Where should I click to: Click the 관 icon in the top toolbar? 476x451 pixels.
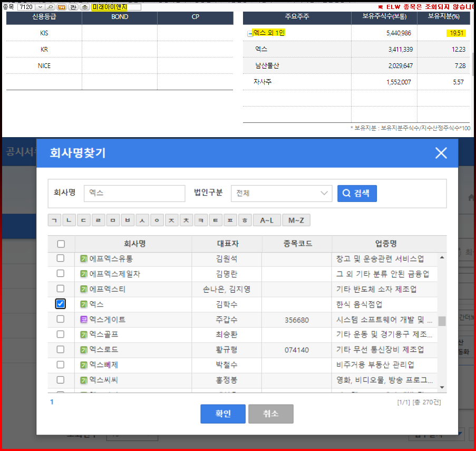coord(74,5)
